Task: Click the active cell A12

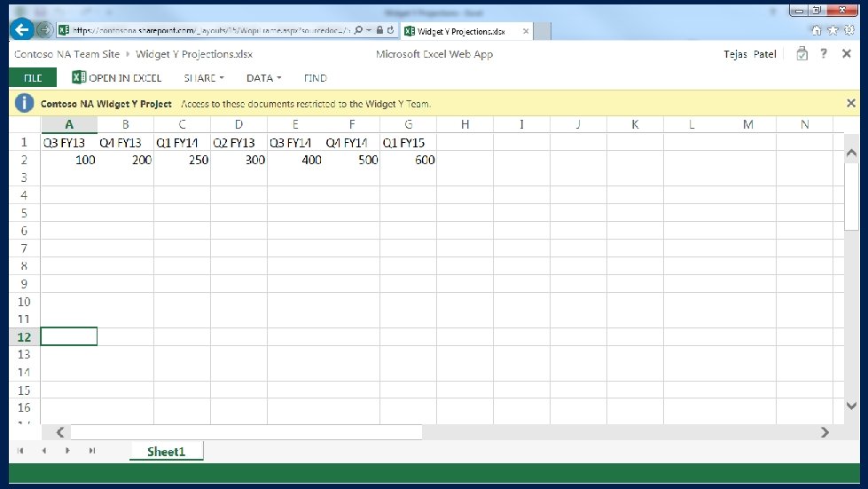Action: point(69,336)
